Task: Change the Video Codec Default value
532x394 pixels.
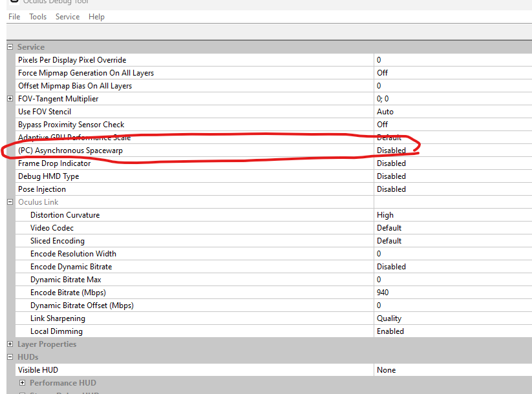Action: click(453, 228)
